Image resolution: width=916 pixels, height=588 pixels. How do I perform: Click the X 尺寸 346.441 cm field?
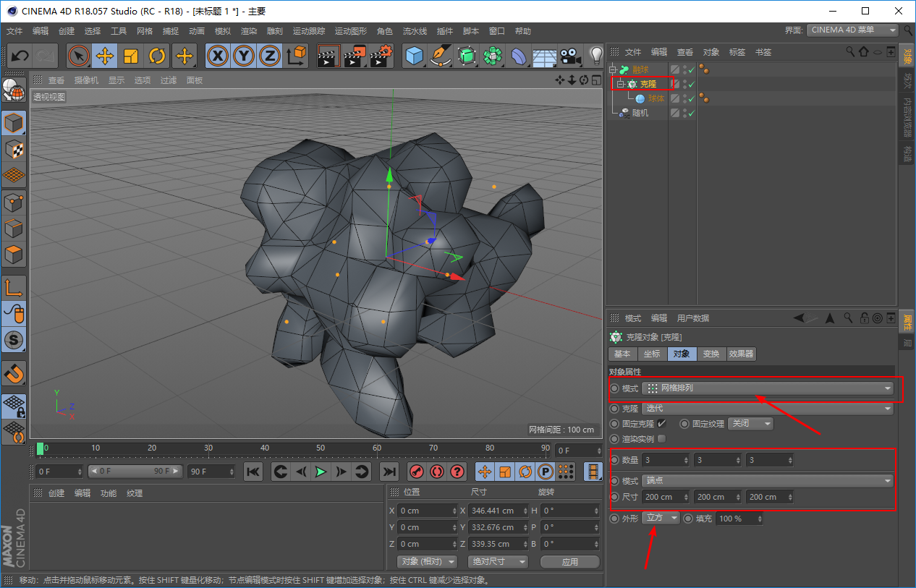(x=498, y=511)
